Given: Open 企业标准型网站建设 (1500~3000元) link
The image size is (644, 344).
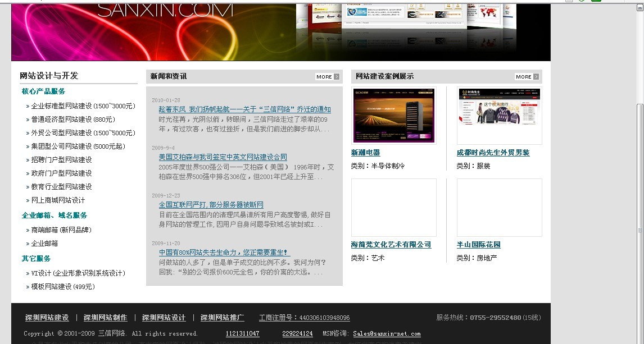Looking at the screenshot, I should click(x=83, y=106).
